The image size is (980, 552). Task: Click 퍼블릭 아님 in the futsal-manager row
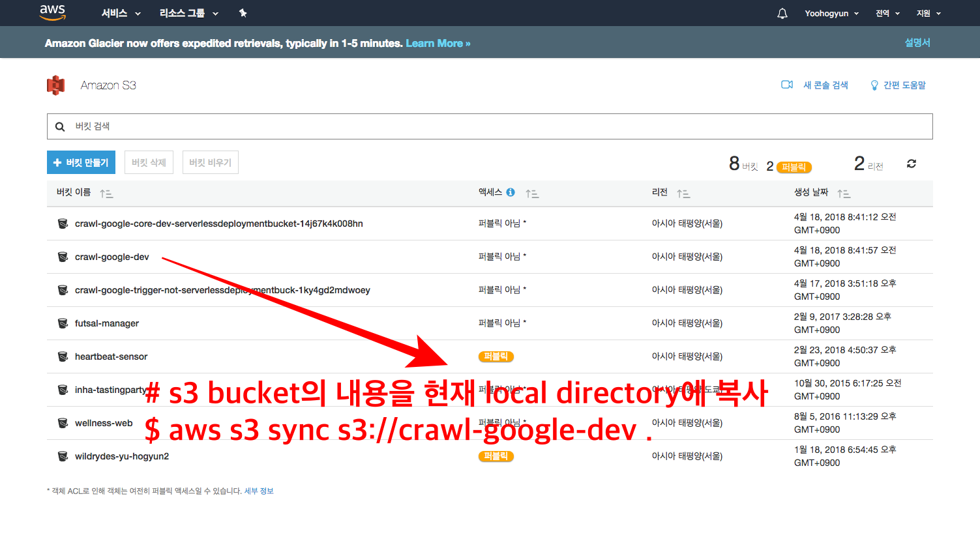pos(502,323)
